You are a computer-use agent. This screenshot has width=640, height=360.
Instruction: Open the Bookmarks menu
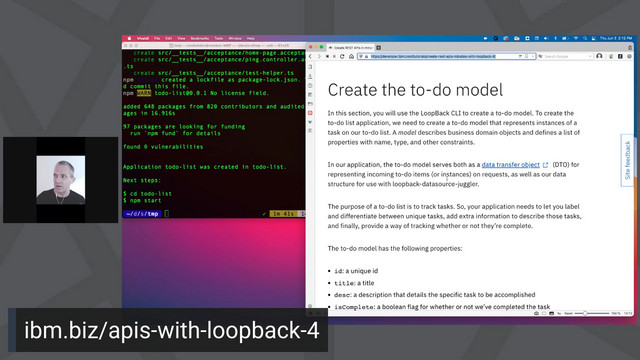(200, 38)
